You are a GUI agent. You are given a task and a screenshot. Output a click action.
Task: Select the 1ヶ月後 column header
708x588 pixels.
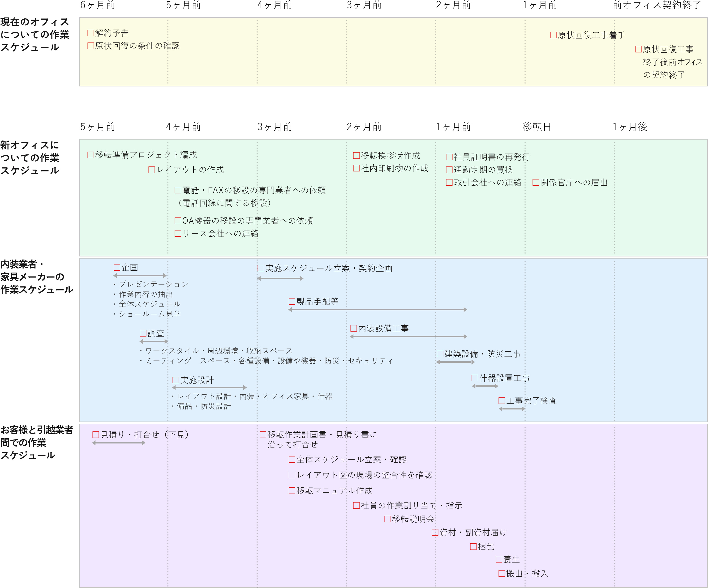pyautogui.click(x=630, y=127)
